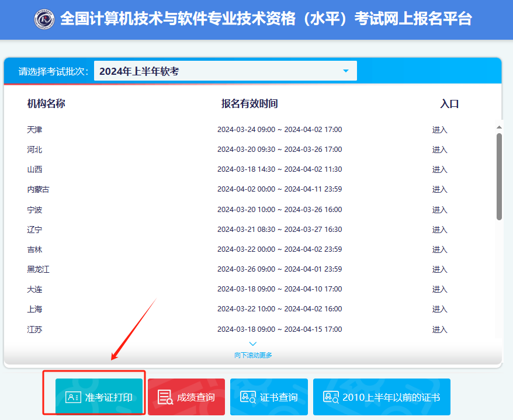Click the 证书查询 certificate search icon

click(x=249, y=397)
